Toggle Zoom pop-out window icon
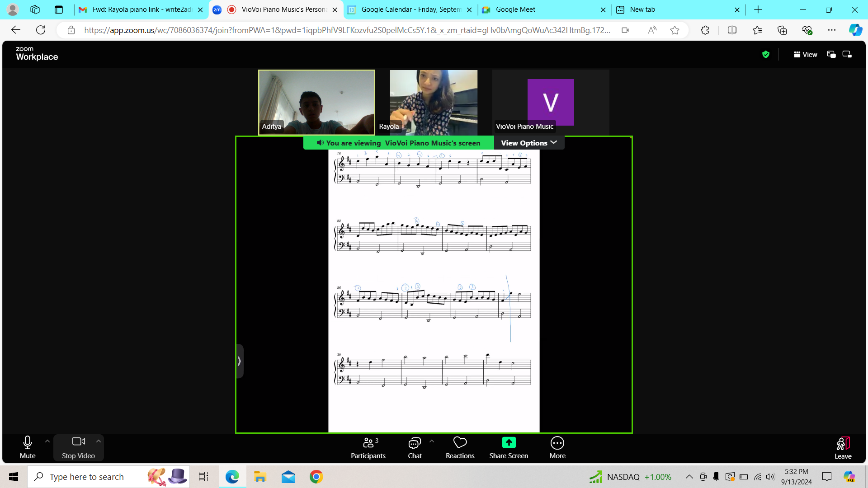The height and width of the screenshot is (488, 868). coord(847,55)
